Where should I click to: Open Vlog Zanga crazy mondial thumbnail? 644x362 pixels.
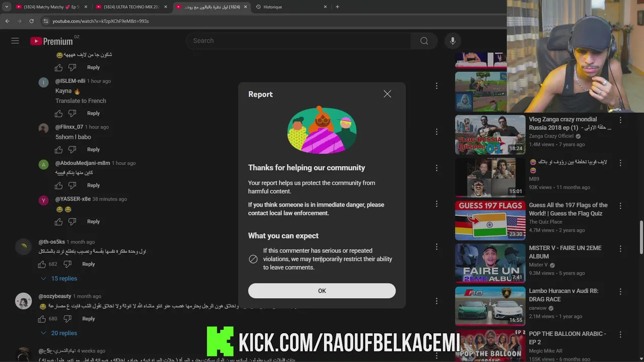tap(490, 135)
